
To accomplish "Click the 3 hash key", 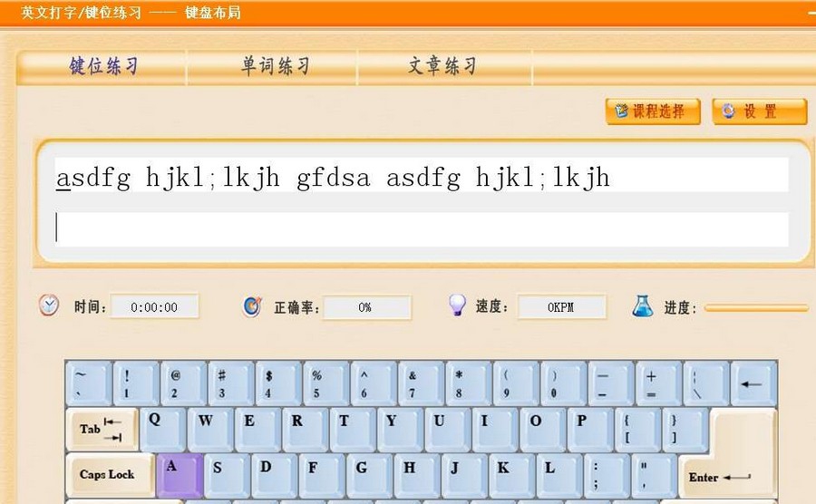I will pyautogui.click(x=230, y=383).
